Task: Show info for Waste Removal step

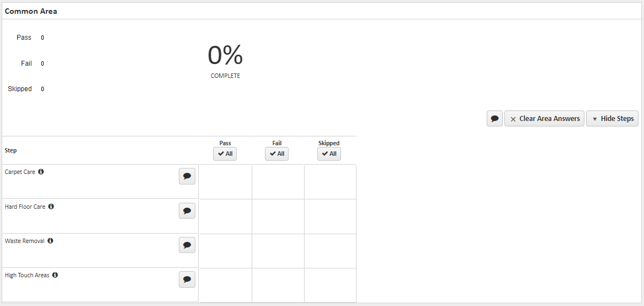Action: coord(50,241)
